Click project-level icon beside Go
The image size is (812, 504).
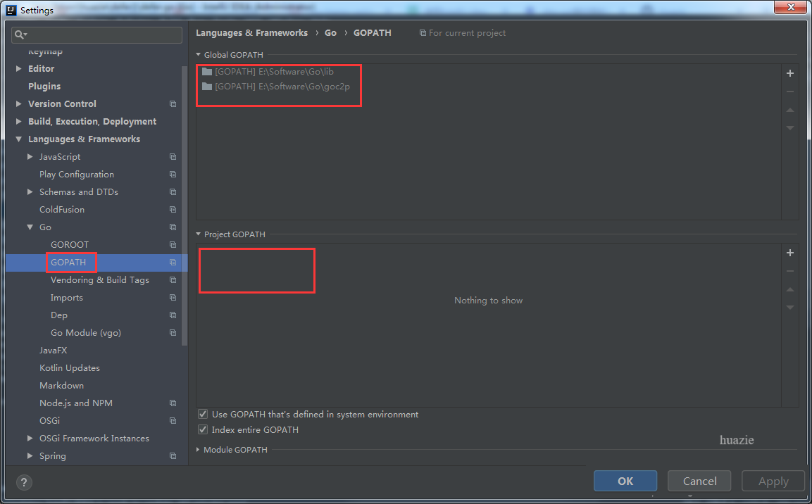click(173, 227)
